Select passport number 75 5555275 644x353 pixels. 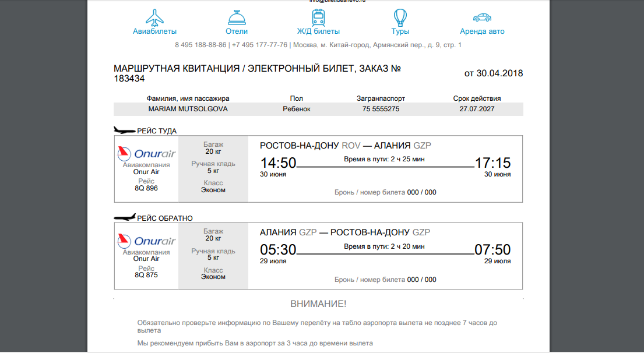(x=381, y=109)
